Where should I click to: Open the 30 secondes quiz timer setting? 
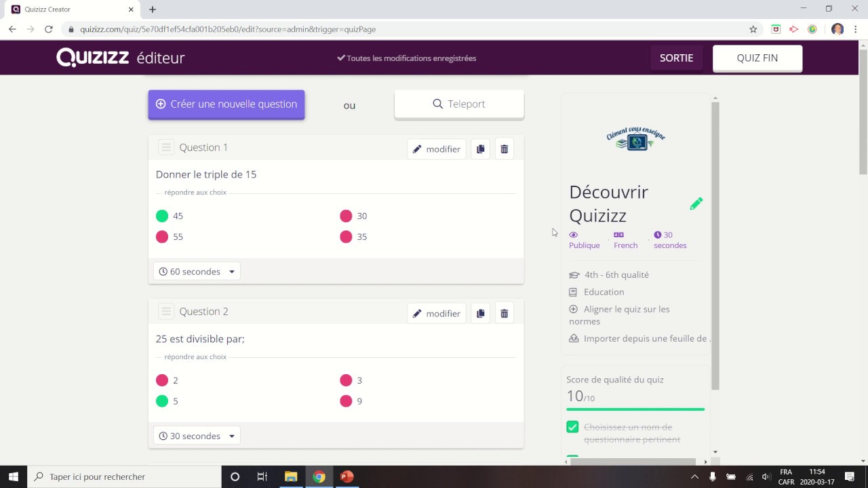(x=670, y=240)
